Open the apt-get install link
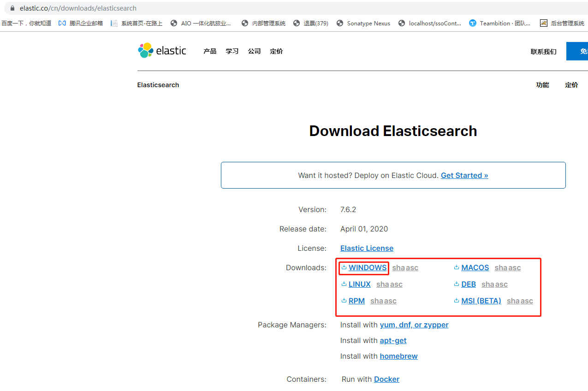The image size is (588, 391). (x=393, y=340)
